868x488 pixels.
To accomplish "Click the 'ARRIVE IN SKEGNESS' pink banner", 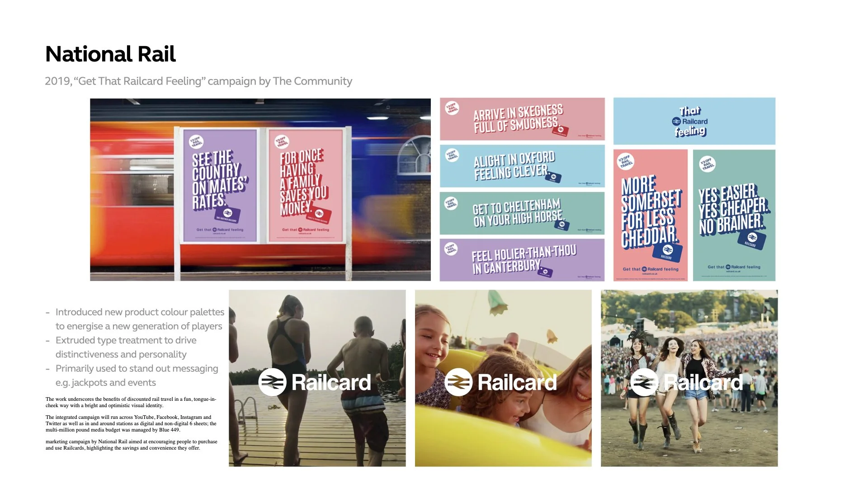I will pyautogui.click(x=522, y=118).
